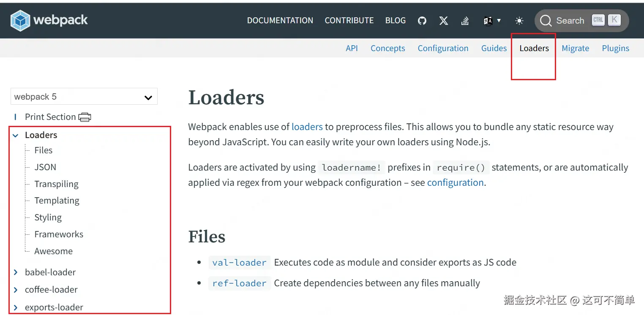
Task: Open the DOCUMENTATION menu item
Action: (280, 20)
